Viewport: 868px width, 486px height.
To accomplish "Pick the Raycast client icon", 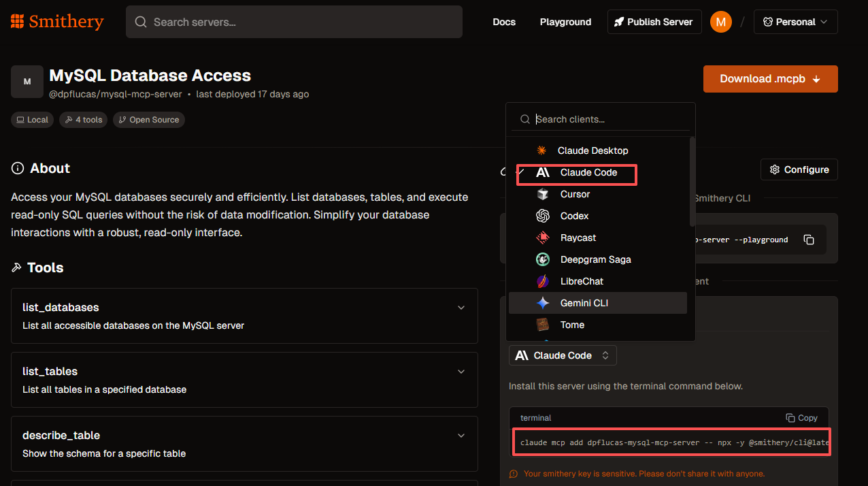I will click(542, 238).
